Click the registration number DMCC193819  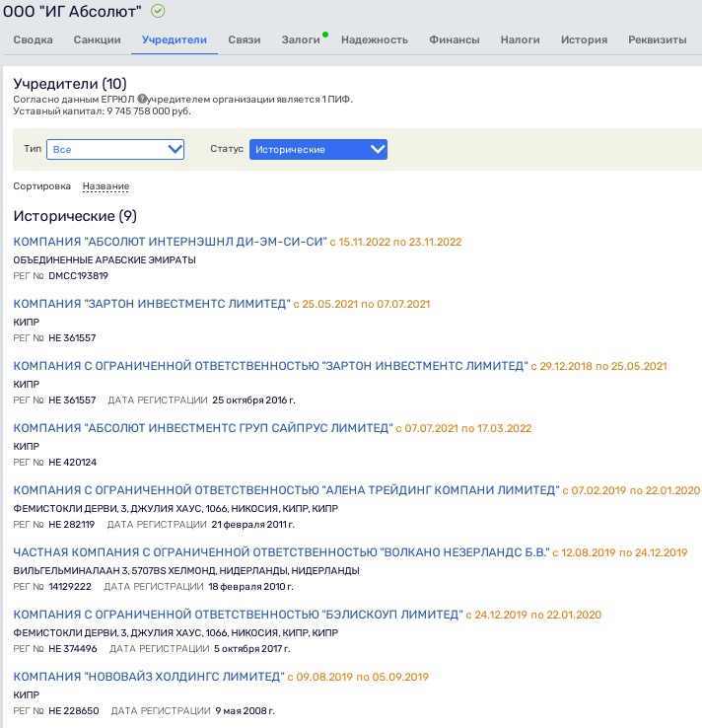79,276
